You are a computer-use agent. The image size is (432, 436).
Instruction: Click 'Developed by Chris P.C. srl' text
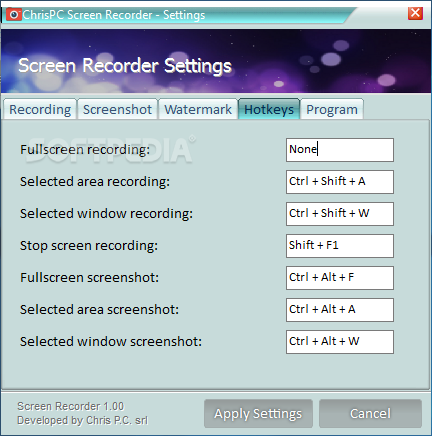click(x=83, y=420)
